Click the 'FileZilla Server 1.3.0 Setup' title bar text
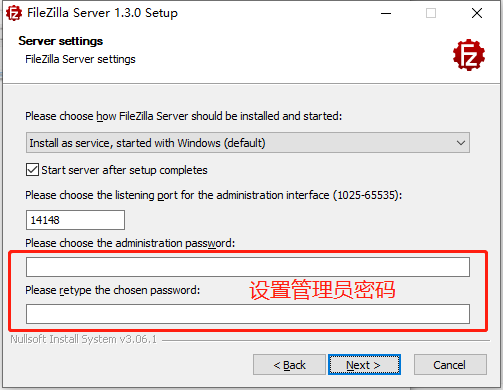 click(x=102, y=13)
